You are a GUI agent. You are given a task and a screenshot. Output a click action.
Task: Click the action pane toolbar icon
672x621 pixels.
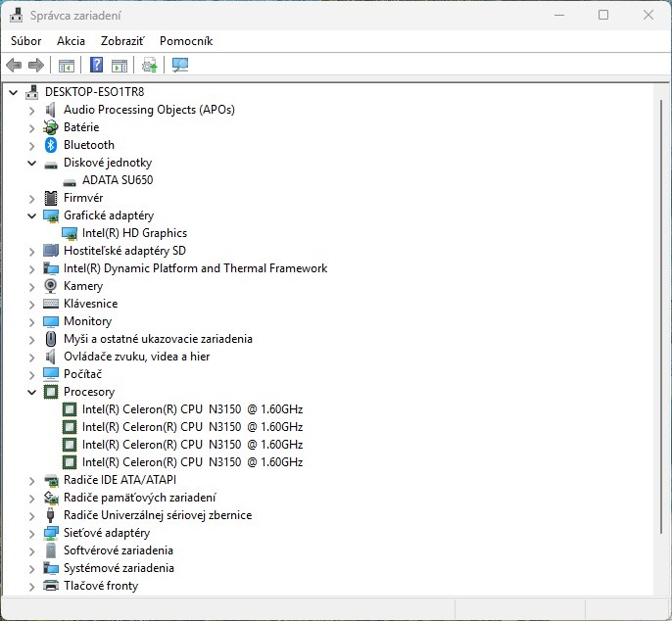tap(120, 66)
